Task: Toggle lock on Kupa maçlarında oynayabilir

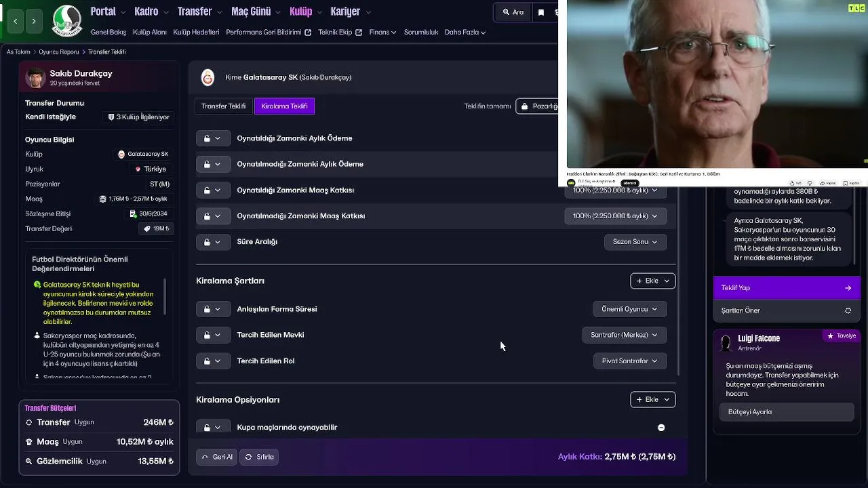Action: [213, 428]
